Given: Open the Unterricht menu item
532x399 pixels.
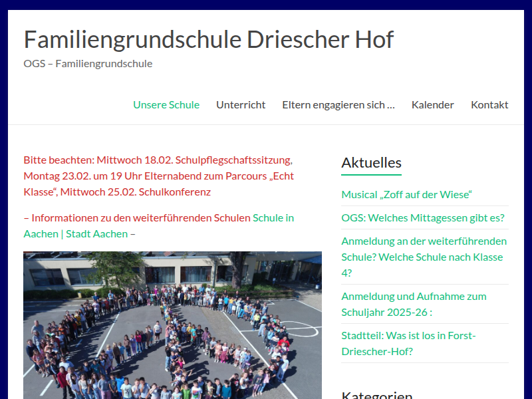Looking at the screenshot, I should click(241, 104).
